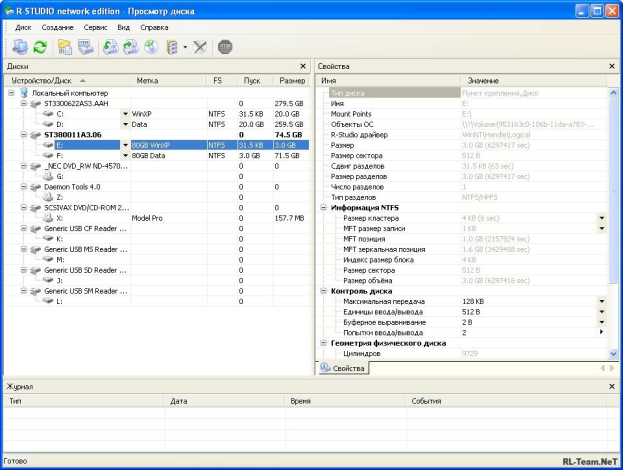The height and width of the screenshot is (470, 623).
Task: Click the create image toolbar icon
Action: coord(131,47)
